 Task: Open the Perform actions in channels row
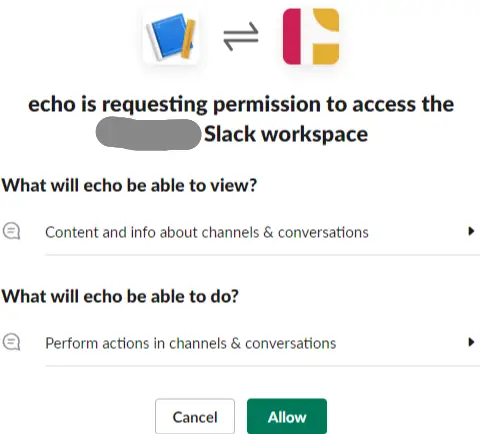[x=240, y=343]
